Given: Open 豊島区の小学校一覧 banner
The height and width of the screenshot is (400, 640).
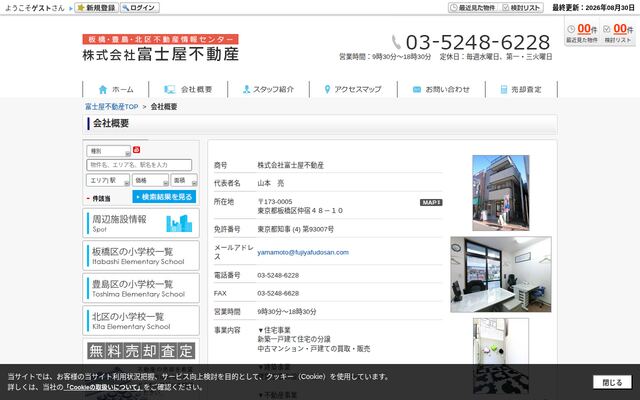Looking at the screenshot, I should click(141, 288).
